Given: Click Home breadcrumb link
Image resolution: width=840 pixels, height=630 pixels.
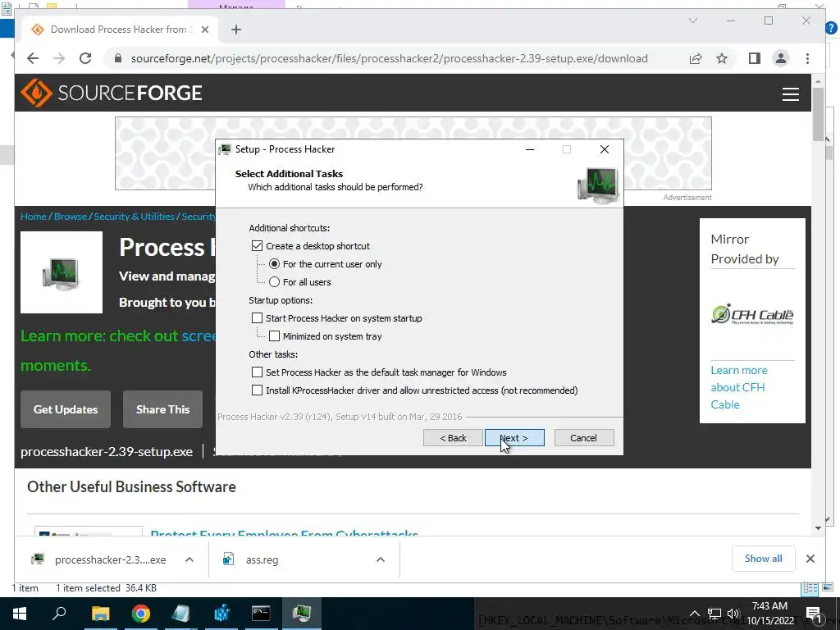Looking at the screenshot, I should click(x=33, y=217).
